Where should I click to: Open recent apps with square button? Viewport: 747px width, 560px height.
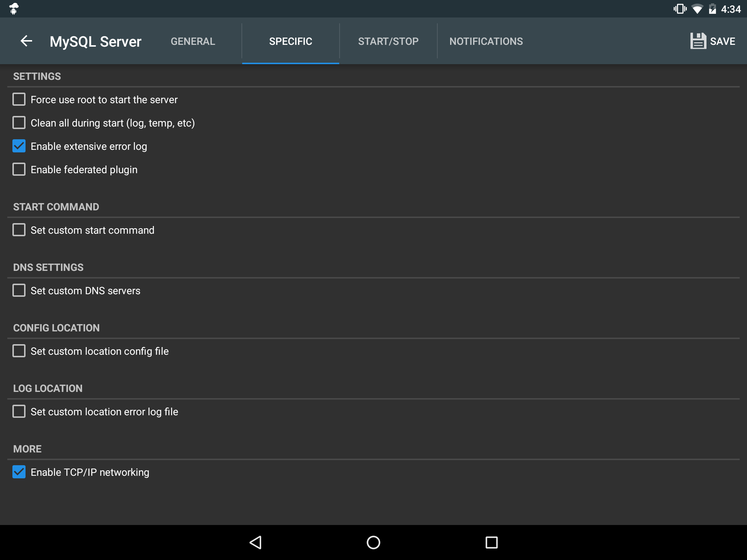coord(492,542)
